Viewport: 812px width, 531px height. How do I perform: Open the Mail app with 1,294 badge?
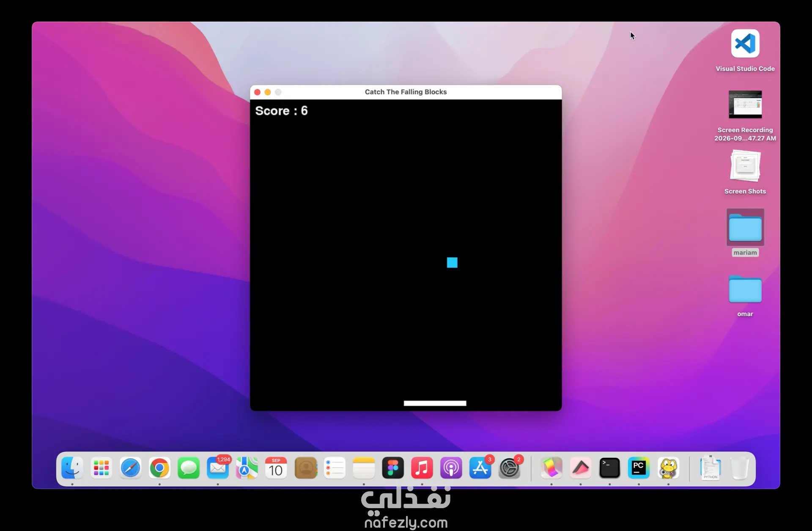pyautogui.click(x=218, y=468)
